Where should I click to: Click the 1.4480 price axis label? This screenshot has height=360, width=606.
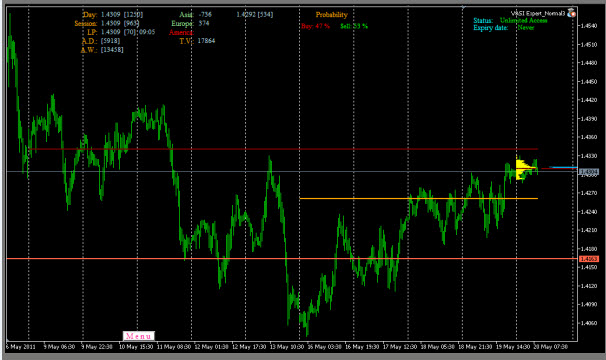589,63
